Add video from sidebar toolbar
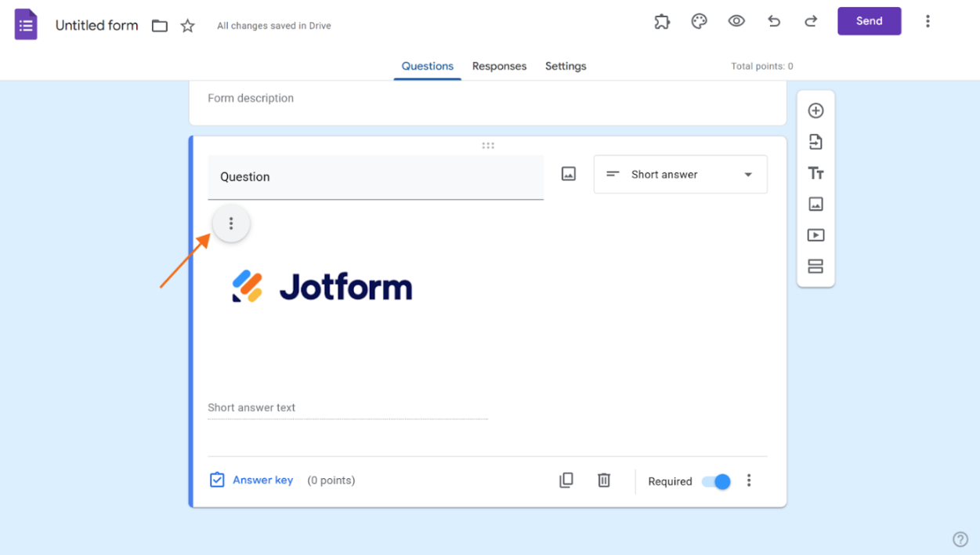 coord(815,235)
